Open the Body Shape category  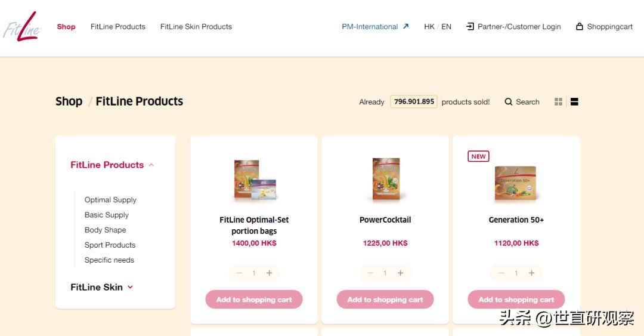(105, 230)
